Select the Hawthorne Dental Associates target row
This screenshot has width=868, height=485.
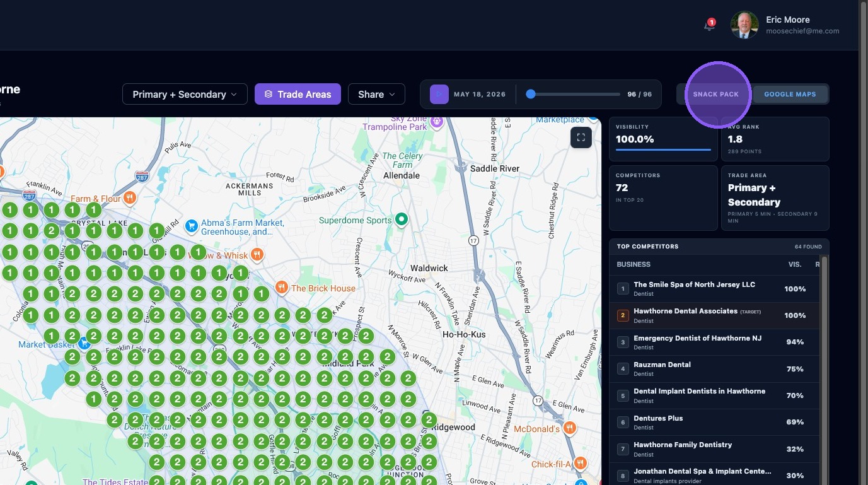coord(714,315)
